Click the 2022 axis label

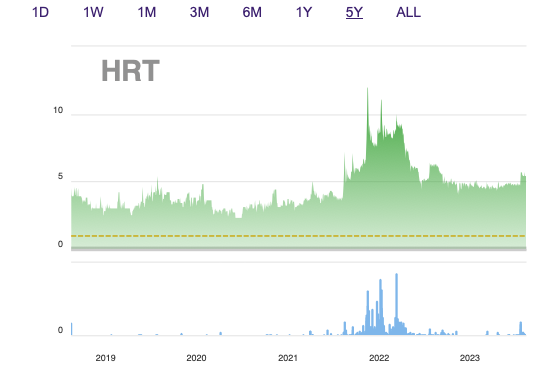pyautogui.click(x=379, y=358)
